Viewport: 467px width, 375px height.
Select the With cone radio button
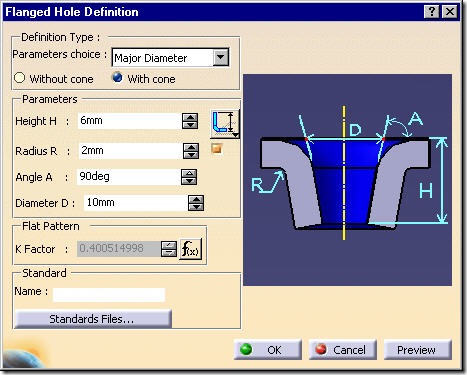click(x=117, y=78)
